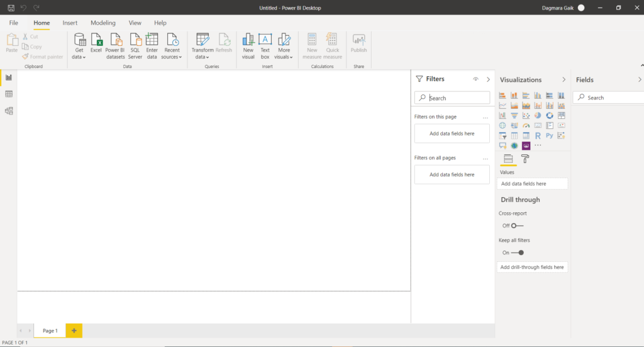Image resolution: width=644 pixels, height=347 pixels.
Task: Insert a New visual from ribbon
Action: coord(248,46)
